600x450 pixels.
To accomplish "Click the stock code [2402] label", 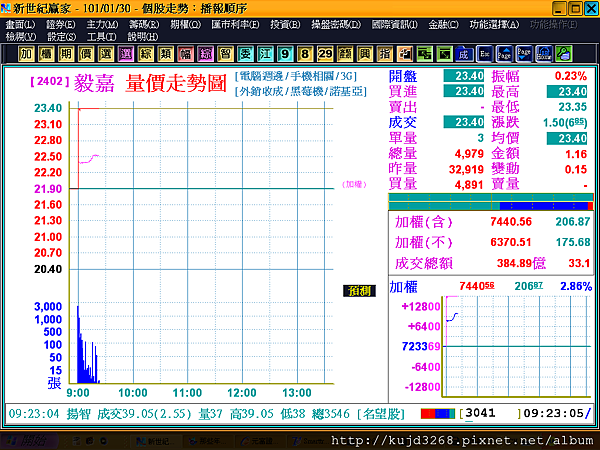I will 50,81.
